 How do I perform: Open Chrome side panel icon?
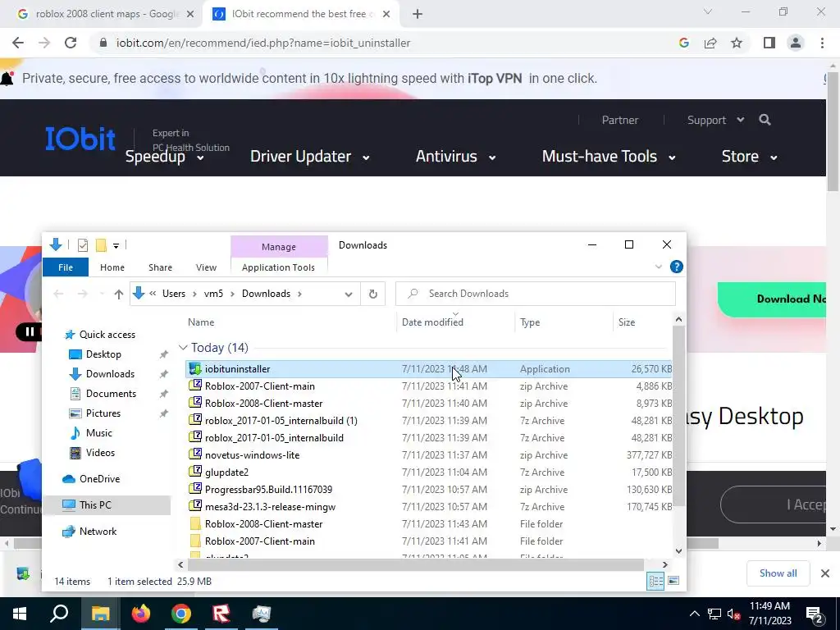click(769, 43)
